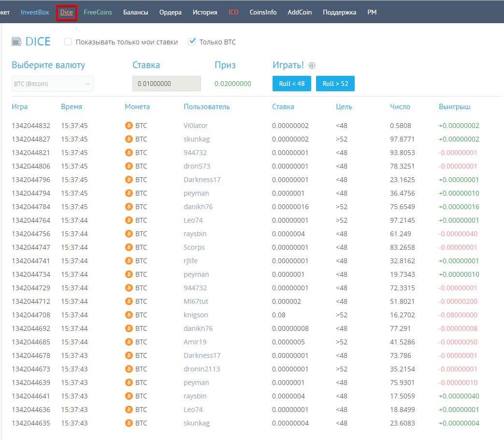Uncheck the 'Только BTC' checkbox
Screen dimensions: 504x440
pos(191,42)
